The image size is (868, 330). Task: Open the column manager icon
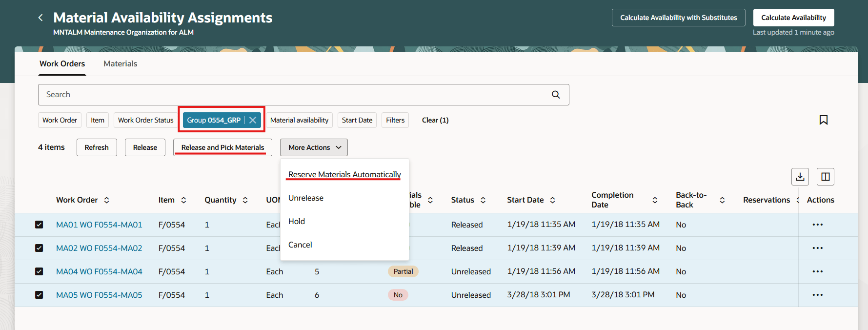click(x=826, y=177)
